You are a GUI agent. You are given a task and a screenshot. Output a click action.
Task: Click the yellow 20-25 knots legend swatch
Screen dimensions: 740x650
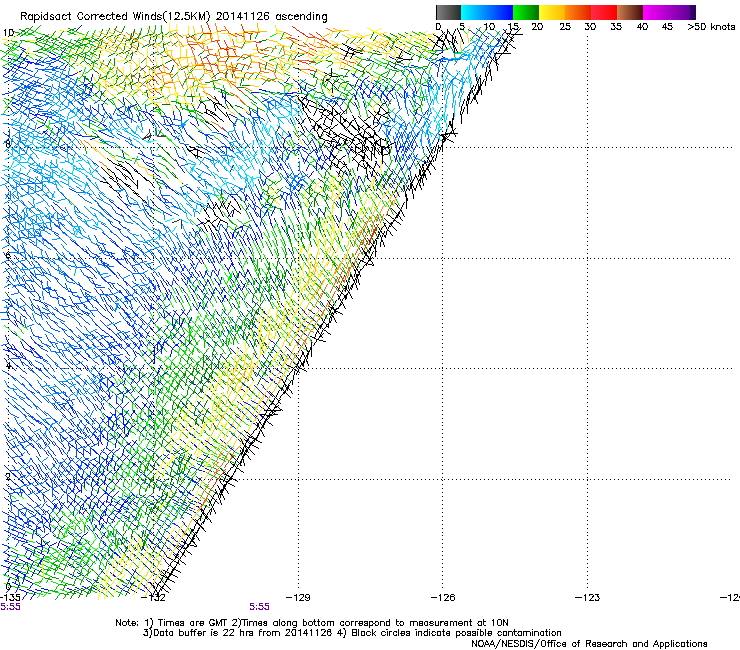[x=552, y=12]
